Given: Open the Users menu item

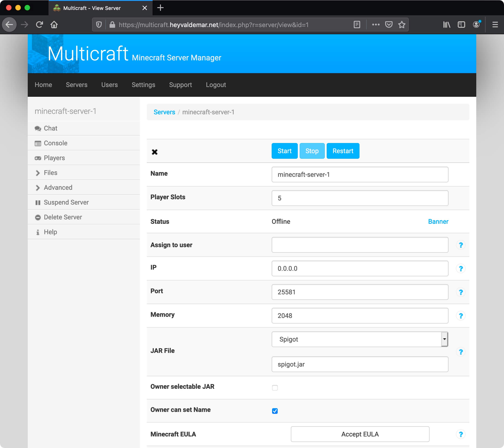Looking at the screenshot, I should (x=109, y=85).
